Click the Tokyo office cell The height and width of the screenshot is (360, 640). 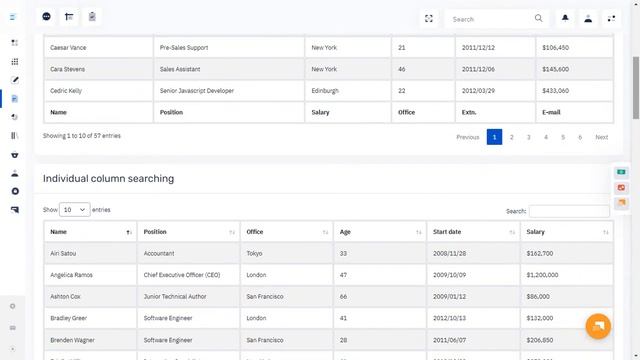(287, 253)
